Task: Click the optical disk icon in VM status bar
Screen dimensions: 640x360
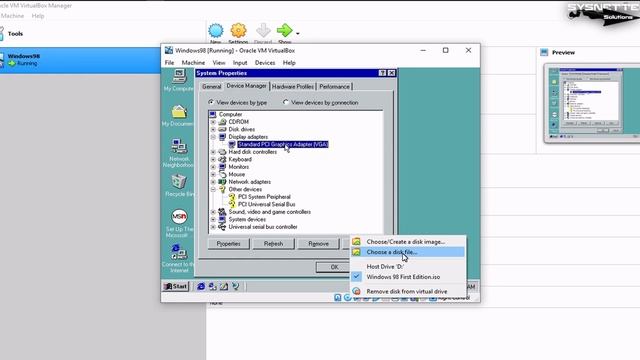Action: pos(347,298)
